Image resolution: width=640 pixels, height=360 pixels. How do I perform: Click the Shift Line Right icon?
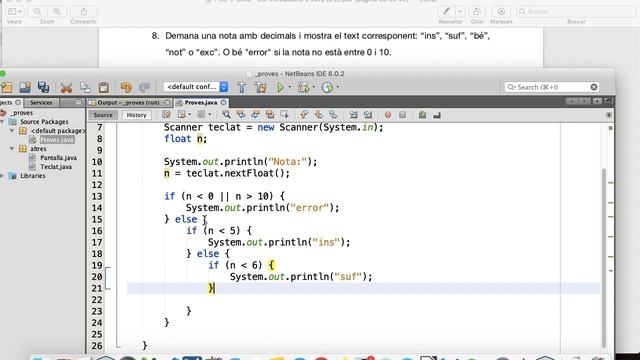(368, 115)
